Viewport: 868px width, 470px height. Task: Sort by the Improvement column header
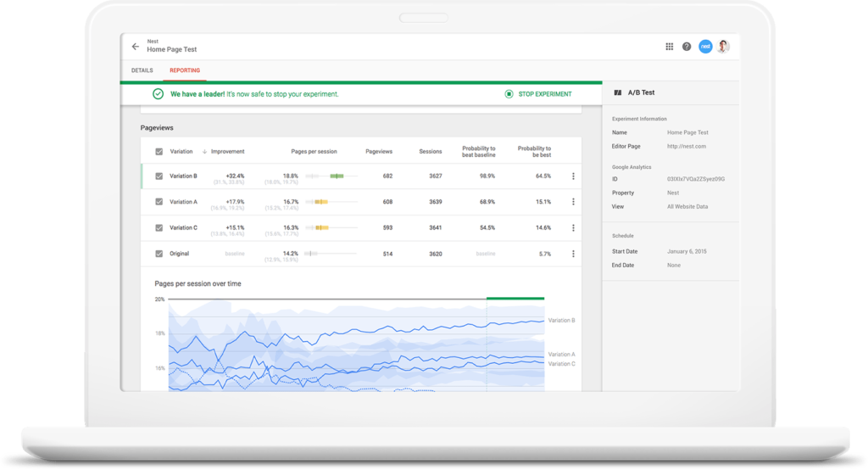(227, 151)
